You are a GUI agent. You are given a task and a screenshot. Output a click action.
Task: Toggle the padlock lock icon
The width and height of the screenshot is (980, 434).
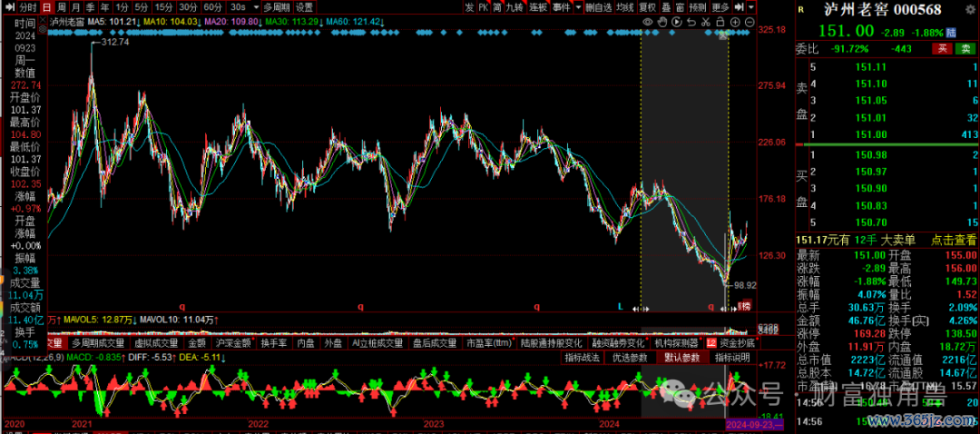click(720, 22)
